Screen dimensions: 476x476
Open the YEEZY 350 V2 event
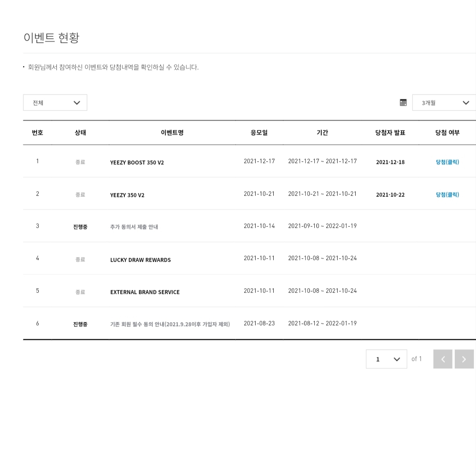click(x=127, y=195)
